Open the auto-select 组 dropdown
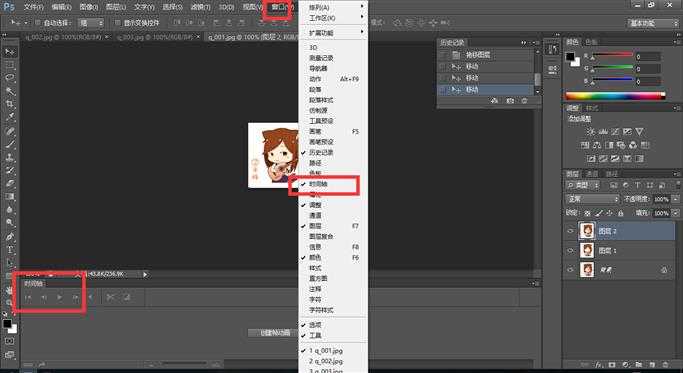This screenshot has width=683, height=373. [x=91, y=23]
